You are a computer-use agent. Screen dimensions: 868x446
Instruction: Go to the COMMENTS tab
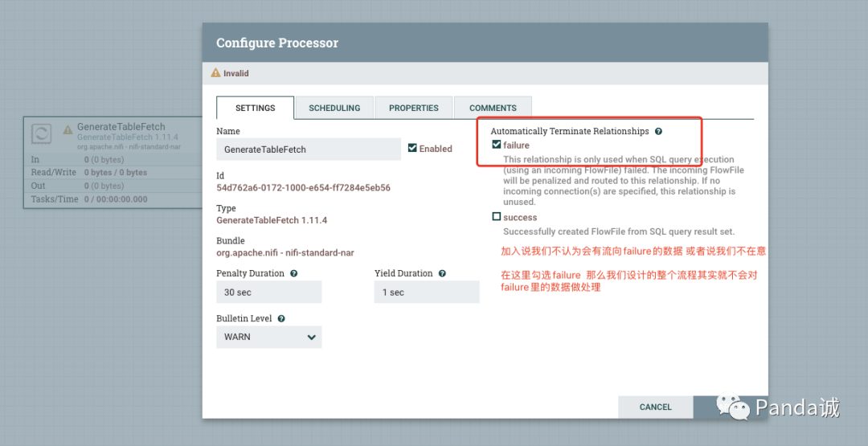coord(493,108)
